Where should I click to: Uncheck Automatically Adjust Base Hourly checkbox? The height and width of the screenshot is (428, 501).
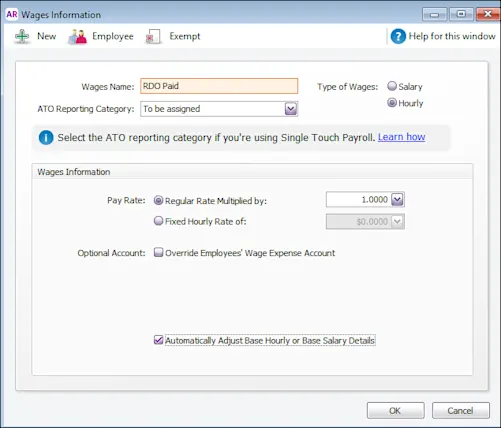[158, 340]
